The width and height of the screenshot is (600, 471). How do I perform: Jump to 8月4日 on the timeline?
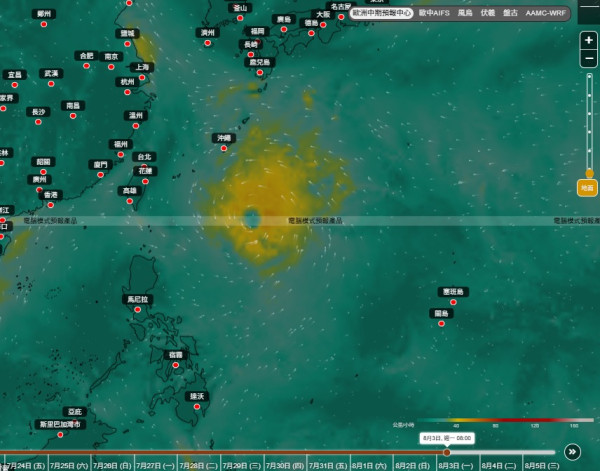coord(501,466)
